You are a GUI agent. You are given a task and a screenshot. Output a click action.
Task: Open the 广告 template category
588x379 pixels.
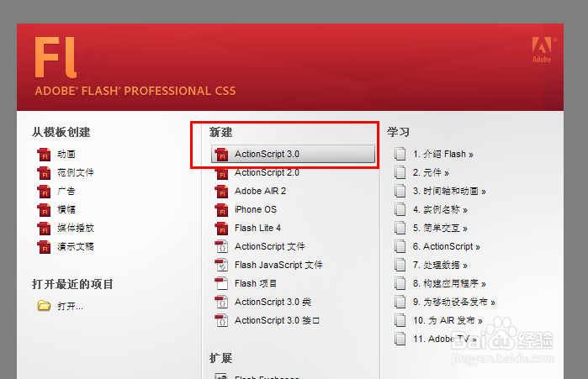tap(66, 191)
